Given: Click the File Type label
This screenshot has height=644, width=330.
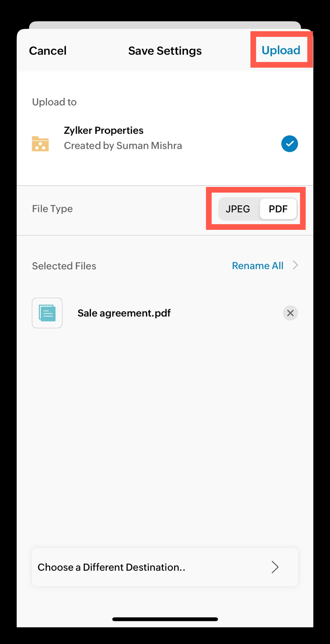Looking at the screenshot, I should point(52,209).
